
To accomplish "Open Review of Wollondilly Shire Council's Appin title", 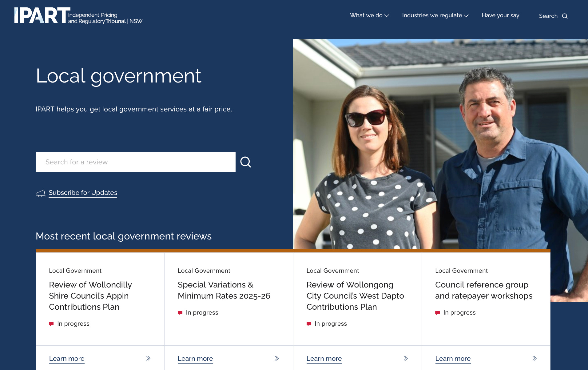I will click(x=90, y=296).
